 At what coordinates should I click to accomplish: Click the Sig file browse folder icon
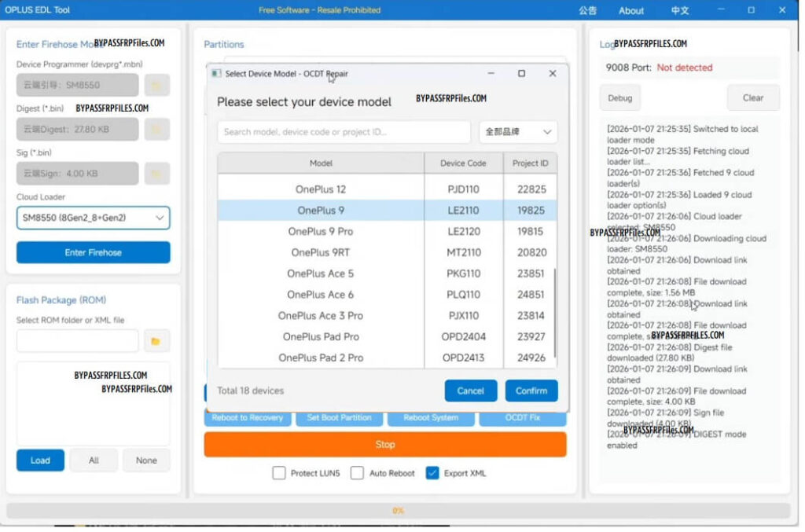click(156, 174)
